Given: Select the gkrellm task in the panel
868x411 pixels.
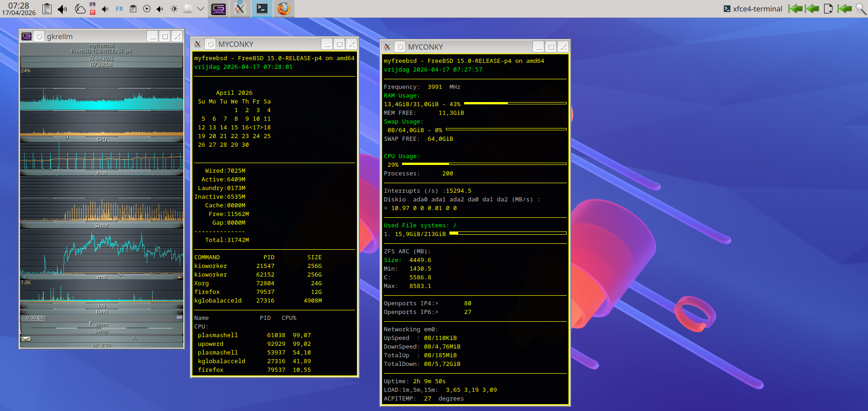Looking at the screenshot, I should click(218, 9).
